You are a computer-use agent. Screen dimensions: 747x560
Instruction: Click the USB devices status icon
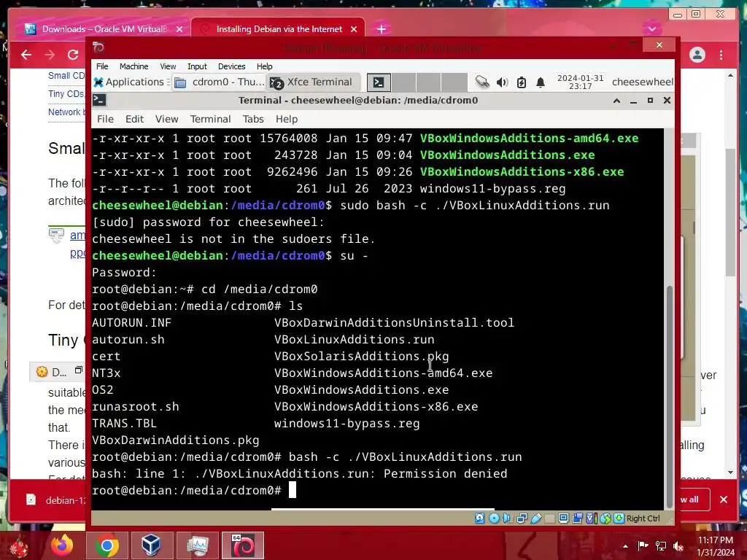click(536, 518)
